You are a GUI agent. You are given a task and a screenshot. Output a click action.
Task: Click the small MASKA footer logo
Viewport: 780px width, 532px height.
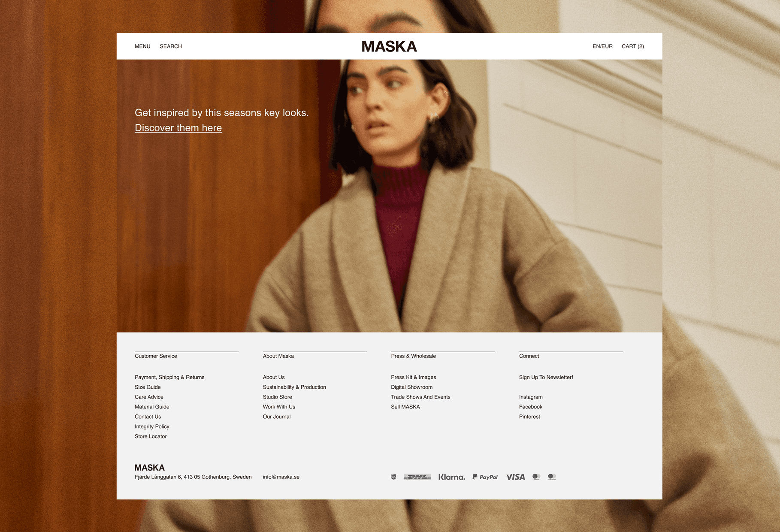pos(149,468)
